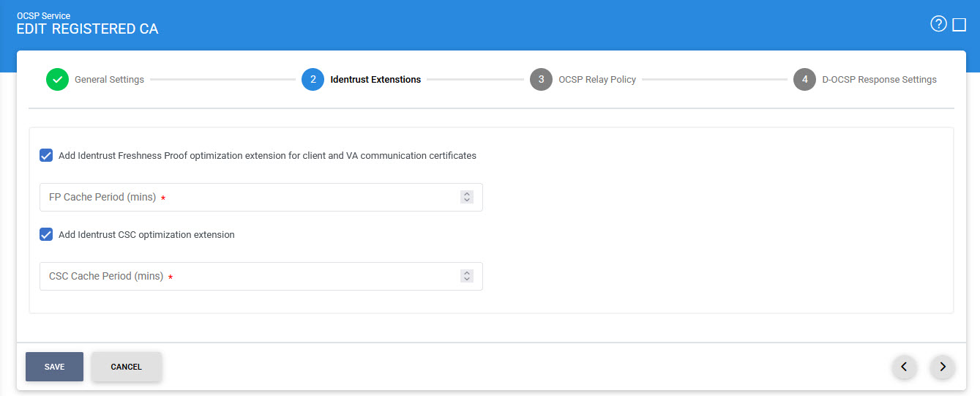This screenshot has height=396, width=980.
Task: Go to next step with right arrow
Action: click(943, 367)
